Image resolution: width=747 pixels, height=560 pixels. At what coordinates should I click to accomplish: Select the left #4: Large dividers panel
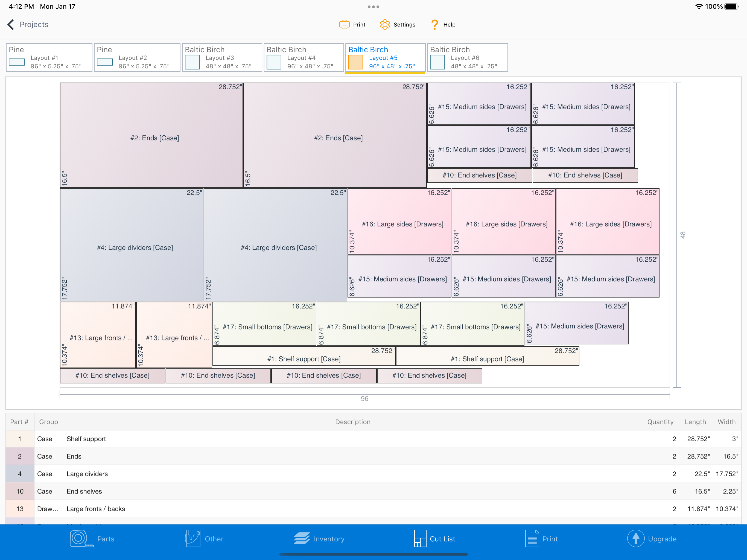coord(132,244)
